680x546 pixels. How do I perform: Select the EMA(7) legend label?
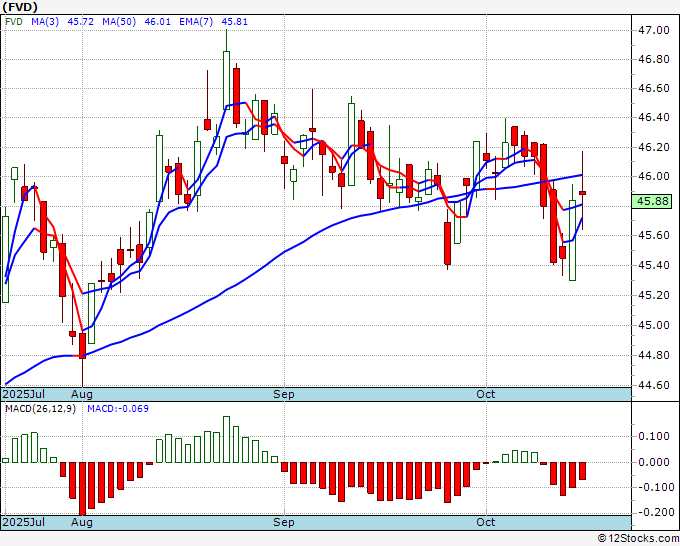click(x=196, y=22)
